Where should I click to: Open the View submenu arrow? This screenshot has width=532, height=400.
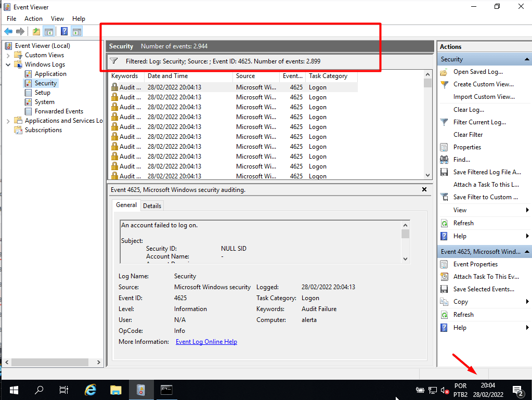point(527,210)
